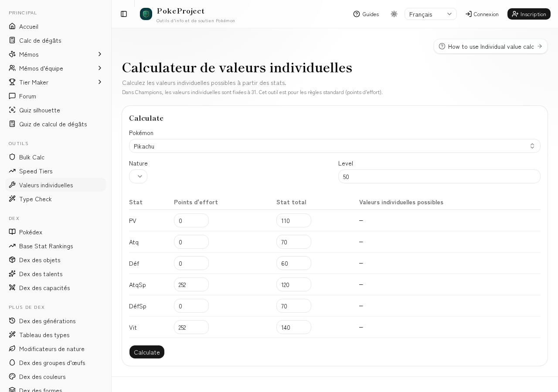The width and height of the screenshot is (558, 392).
Task: Click the Mémos d'équipe people icon
Action: 12,68
